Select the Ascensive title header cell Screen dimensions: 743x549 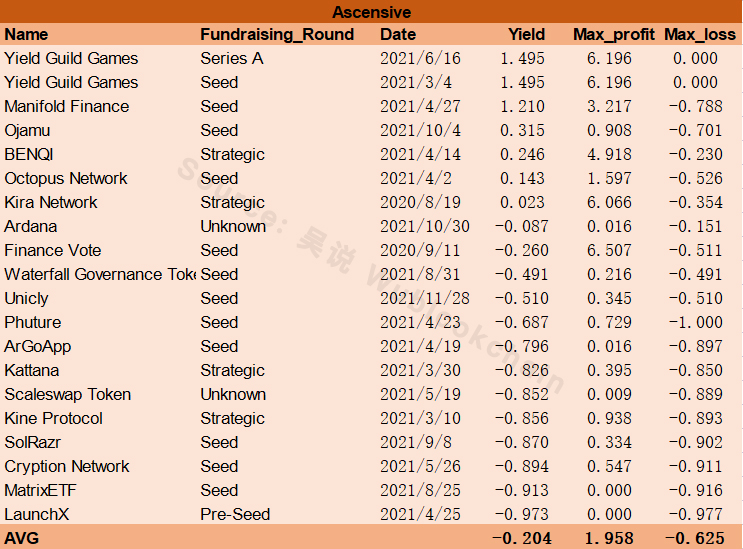pos(372,12)
